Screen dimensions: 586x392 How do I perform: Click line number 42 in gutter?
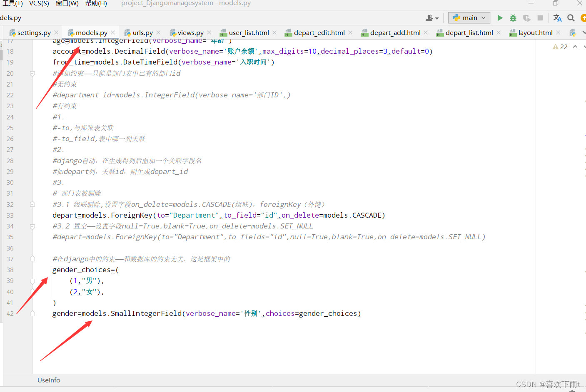tap(10, 313)
